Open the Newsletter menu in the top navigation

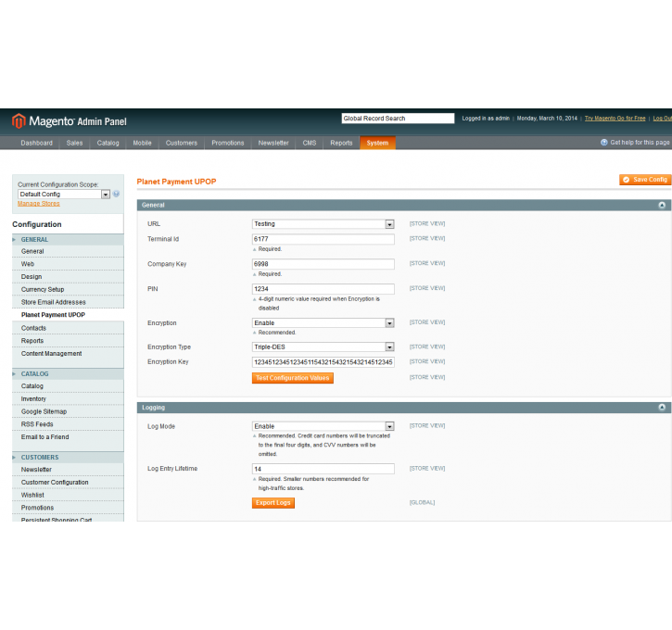coord(273,143)
